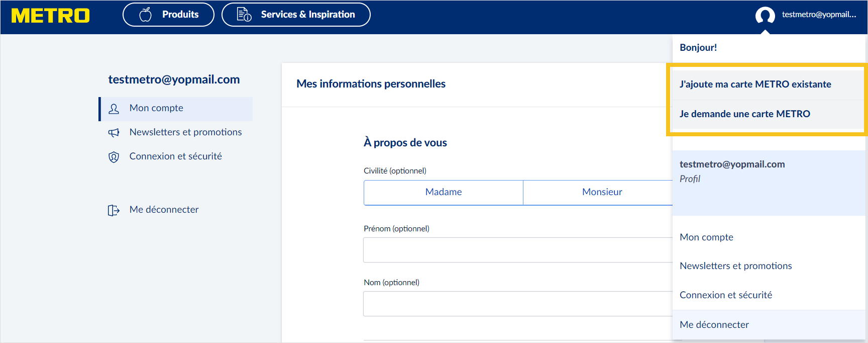Focus the Prénom input field
868x343 pixels.
pos(518,250)
